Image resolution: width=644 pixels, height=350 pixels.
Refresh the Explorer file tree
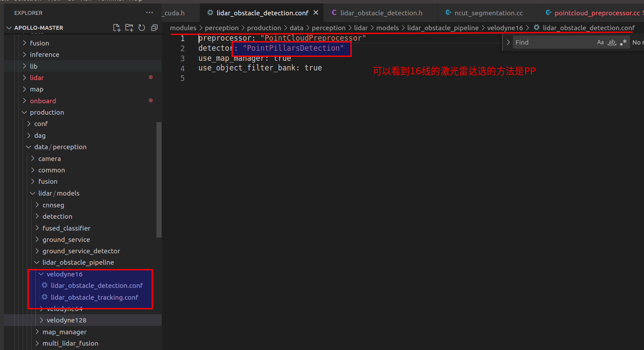pyautogui.click(x=142, y=28)
